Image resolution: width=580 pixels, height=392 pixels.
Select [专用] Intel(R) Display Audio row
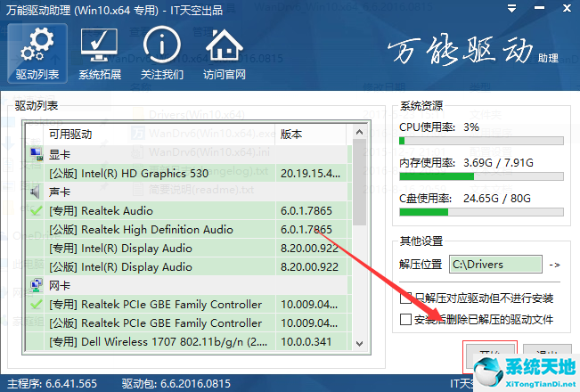187,249
